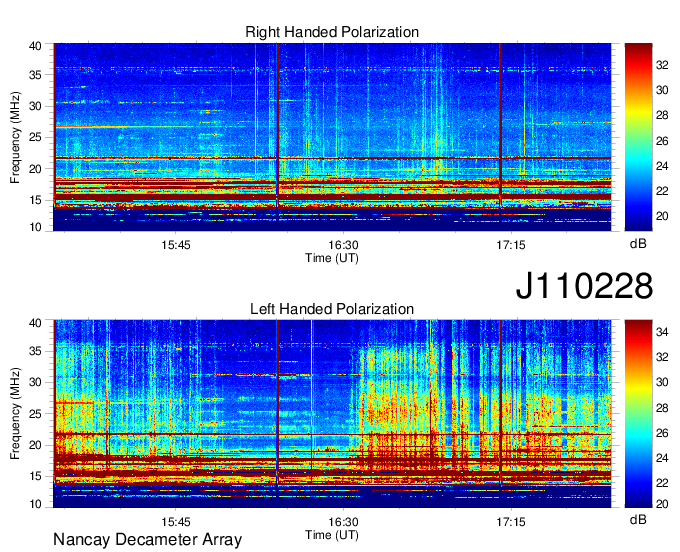Screen dimensions: 680x552
Task: Click the upper plot's "Frequency (MHz)" axis label
Action: 15,137
